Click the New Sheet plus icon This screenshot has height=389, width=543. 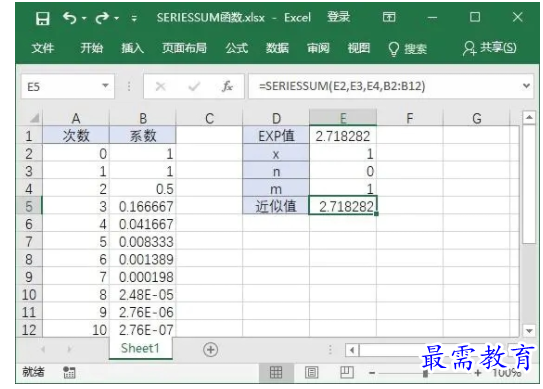tap(211, 350)
